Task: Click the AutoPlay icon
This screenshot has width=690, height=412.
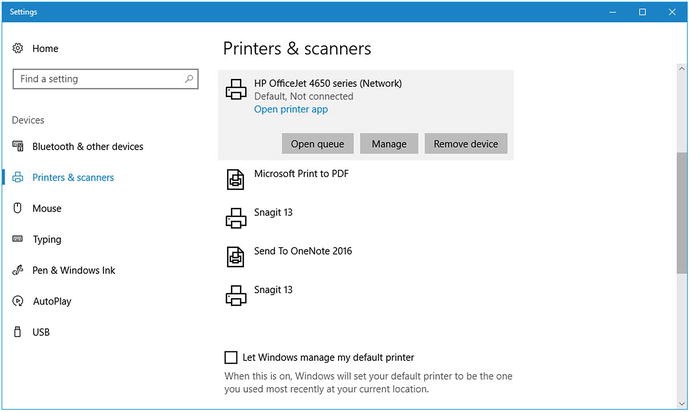Action: click(x=18, y=301)
